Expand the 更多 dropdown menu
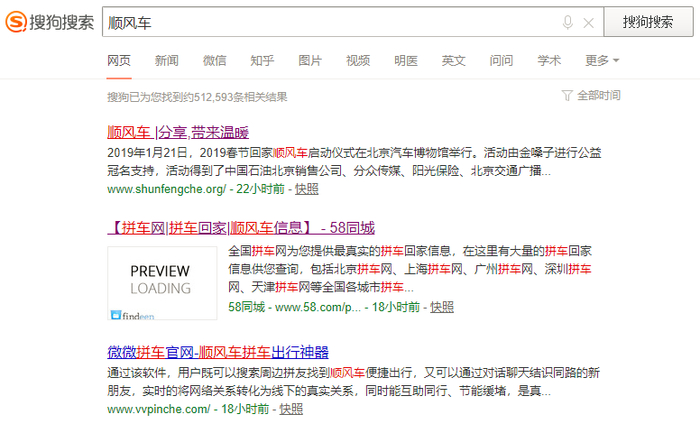 coord(602,60)
